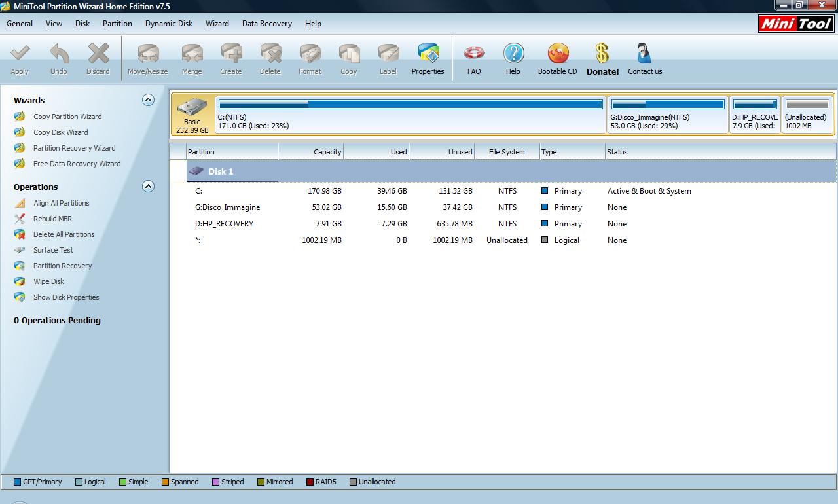Select C:(NTFS) block in disk map
This screenshot has height=504, width=838.
tap(410, 115)
